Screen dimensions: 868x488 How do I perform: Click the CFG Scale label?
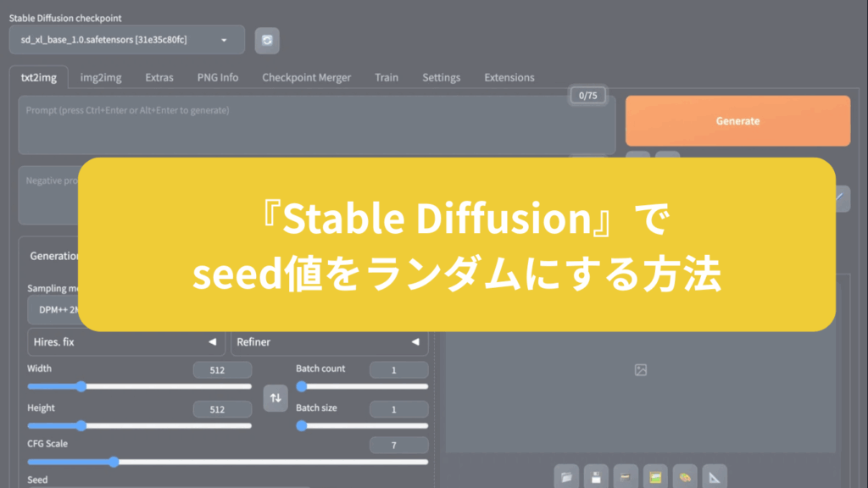(x=47, y=444)
